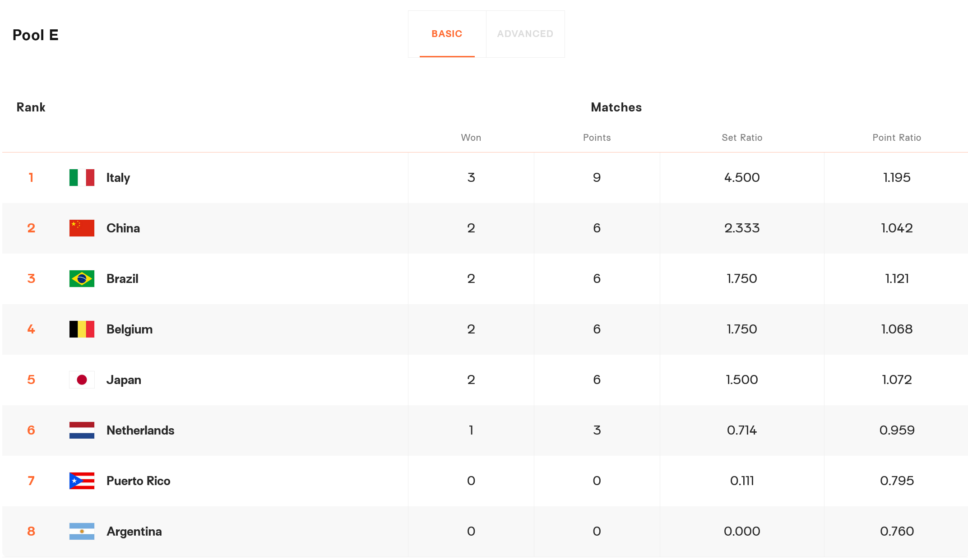Click the Puerto Rico flag icon
Screen dimensions: 968x560
point(82,481)
